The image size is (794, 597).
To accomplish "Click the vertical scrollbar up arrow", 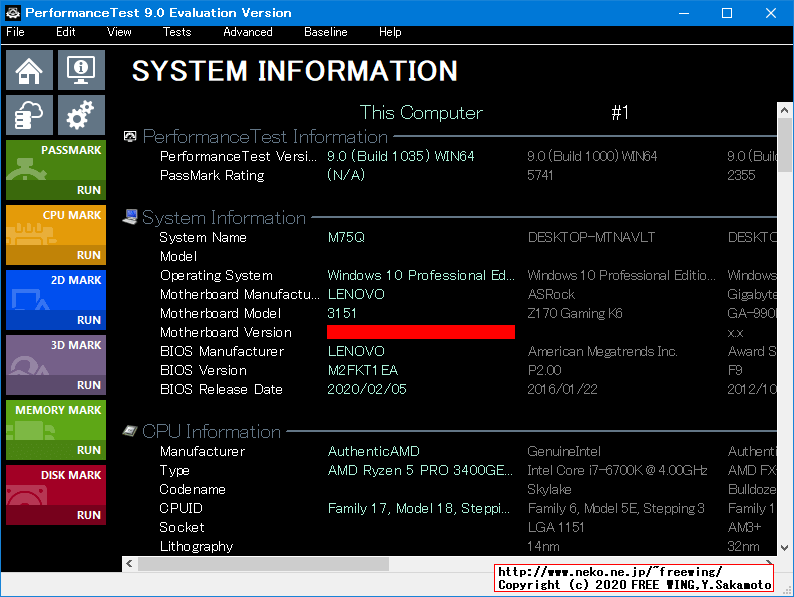I will pyautogui.click(x=784, y=110).
